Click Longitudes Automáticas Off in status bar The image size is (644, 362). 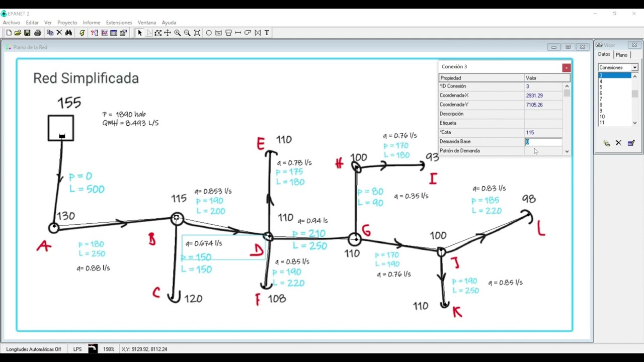[x=34, y=349]
